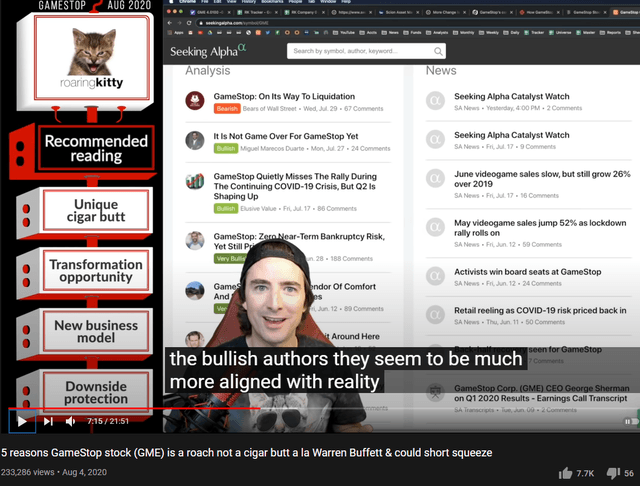This screenshot has width=640, height=486.
Task: Like the video with thumbs-up icon
Action: pos(565,473)
